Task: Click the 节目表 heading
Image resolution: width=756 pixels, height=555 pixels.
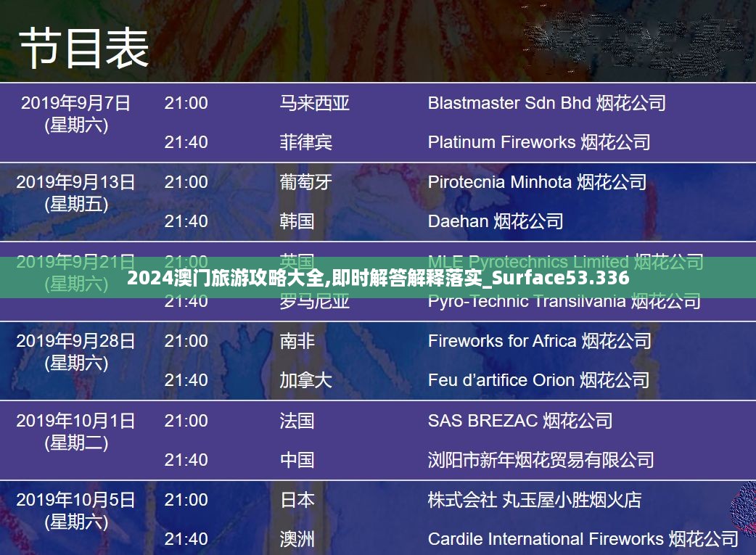Action: 84,48
